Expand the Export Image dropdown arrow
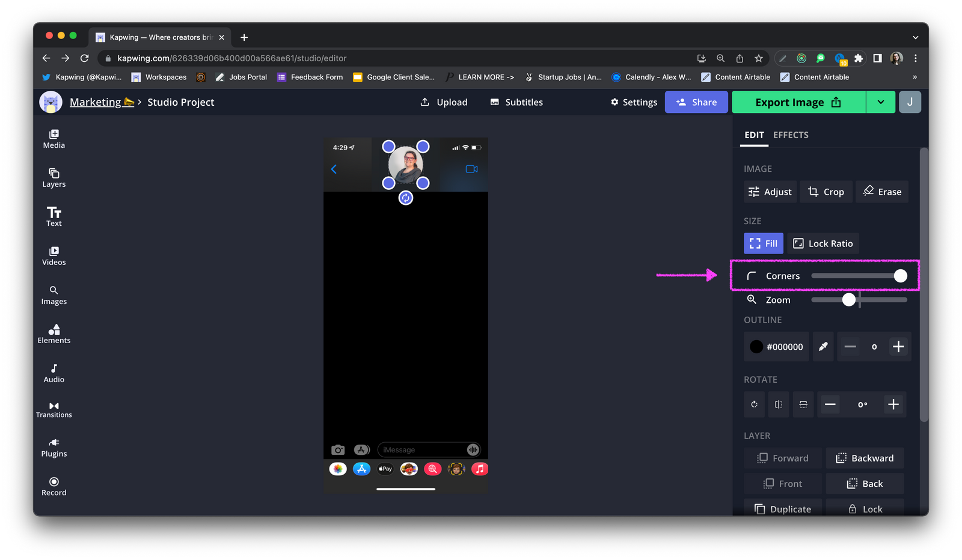The width and height of the screenshot is (962, 560). point(880,102)
